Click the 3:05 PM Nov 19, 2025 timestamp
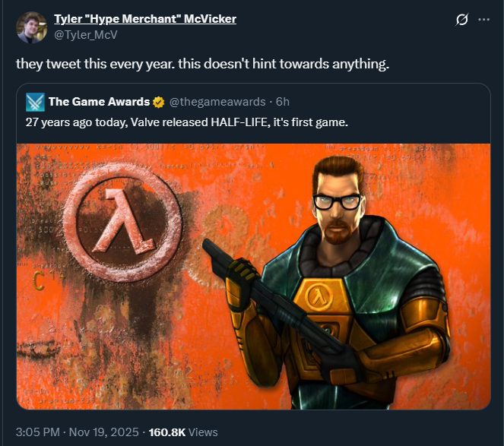Viewport: 504px width, 446px height. pos(77,432)
